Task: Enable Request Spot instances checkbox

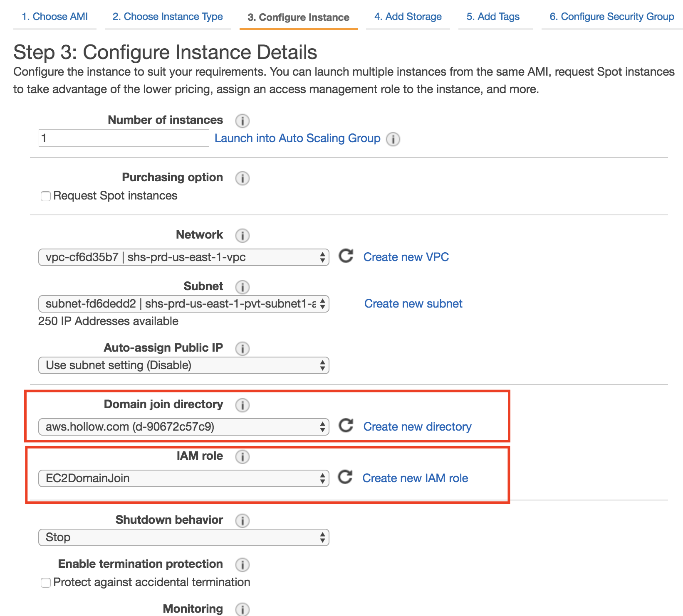Action: pyautogui.click(x=46, y=196)
